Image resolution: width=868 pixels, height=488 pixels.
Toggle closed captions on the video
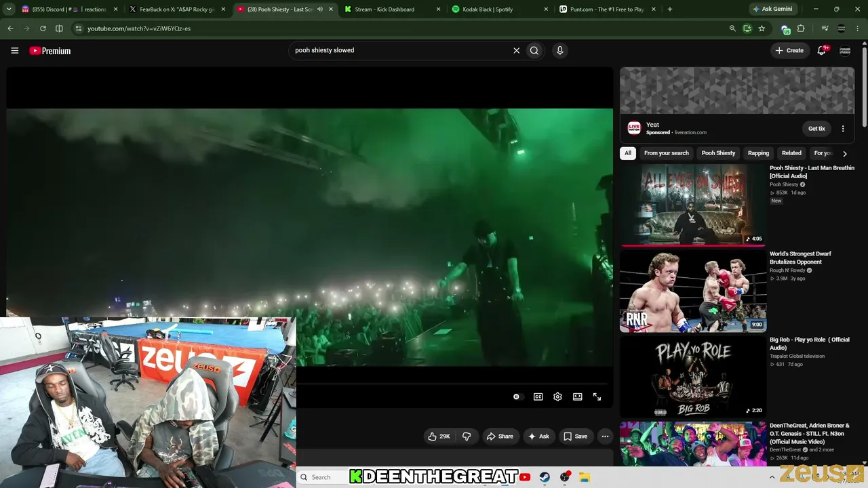point(538,396)
